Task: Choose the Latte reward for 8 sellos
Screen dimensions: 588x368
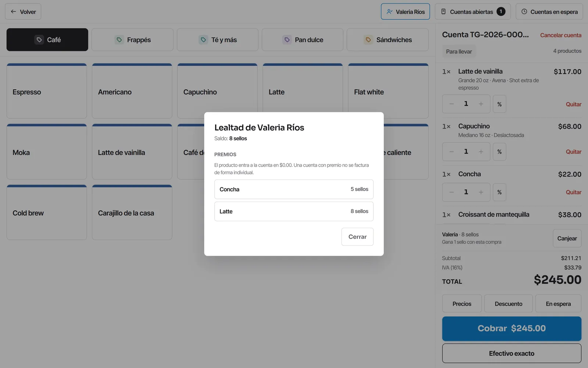Action: (294, 211)
